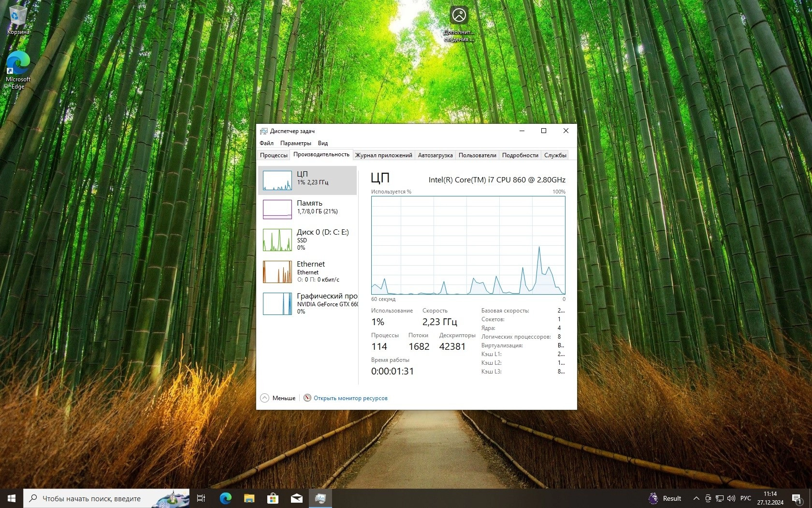Viewport: 812px width, 508px height.
Task: Select the Ethernet network graph icon
Action: (277, 272)
